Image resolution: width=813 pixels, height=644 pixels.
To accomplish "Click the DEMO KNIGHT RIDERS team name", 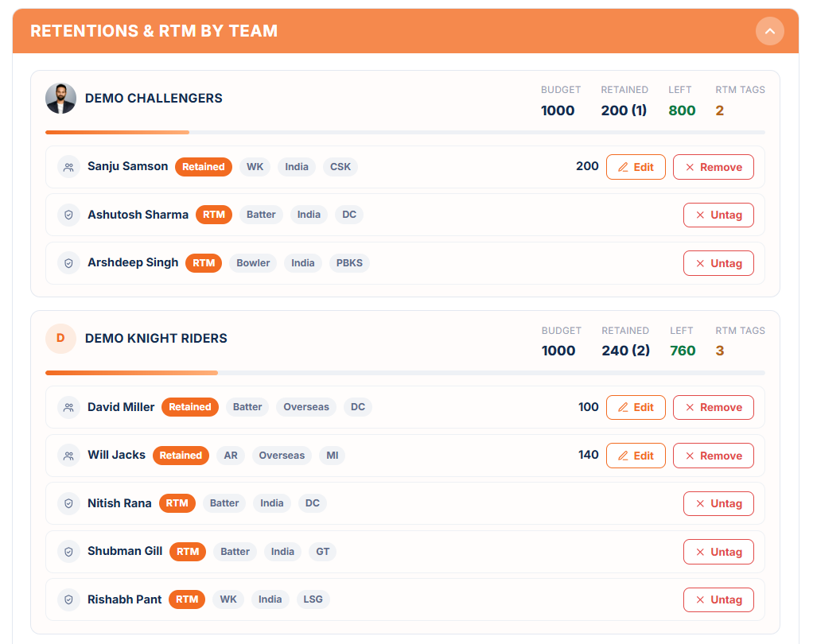I will (x=156, y=339).
